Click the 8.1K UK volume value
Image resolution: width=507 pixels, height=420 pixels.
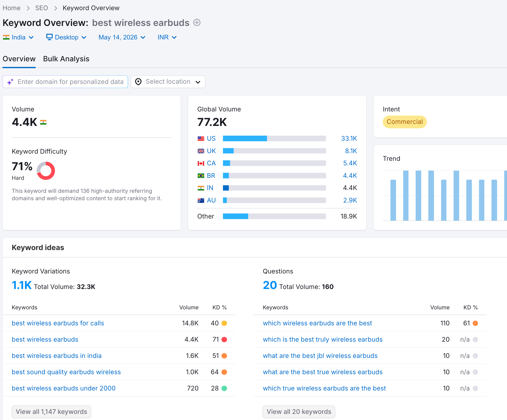(351, 151)
